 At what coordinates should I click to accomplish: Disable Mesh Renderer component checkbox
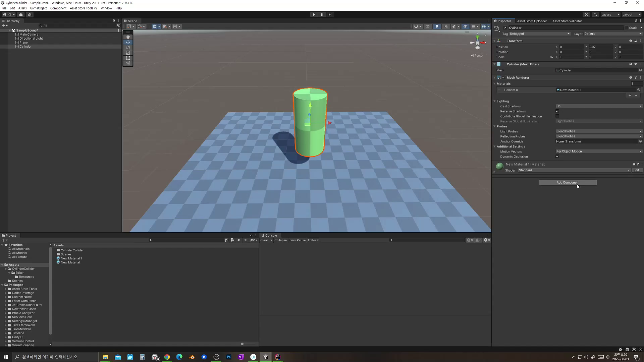(x=503, y=78)
